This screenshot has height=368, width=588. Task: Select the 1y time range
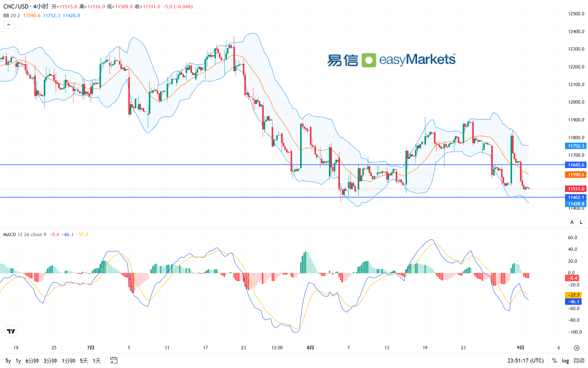coord(18,361)
